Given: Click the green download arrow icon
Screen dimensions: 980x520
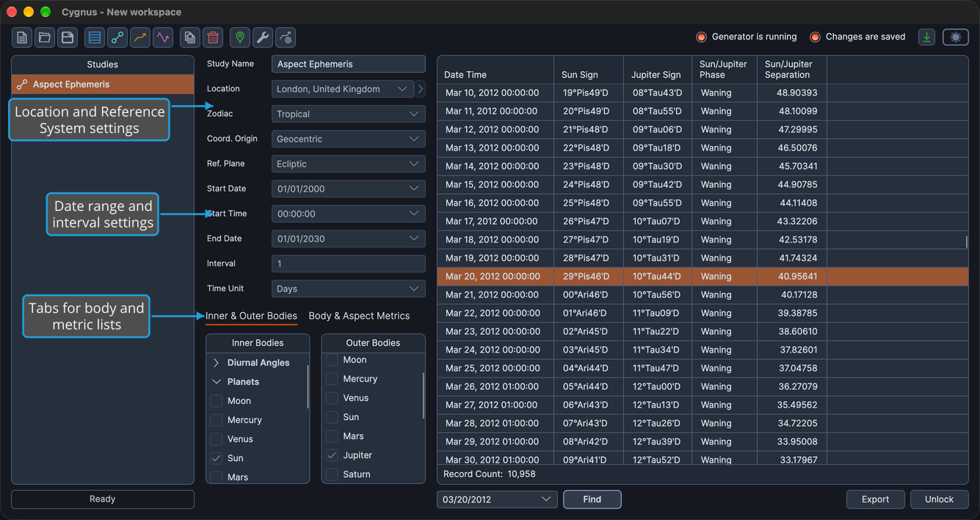Looking at the screenshot, I should (x=927, y=37).
